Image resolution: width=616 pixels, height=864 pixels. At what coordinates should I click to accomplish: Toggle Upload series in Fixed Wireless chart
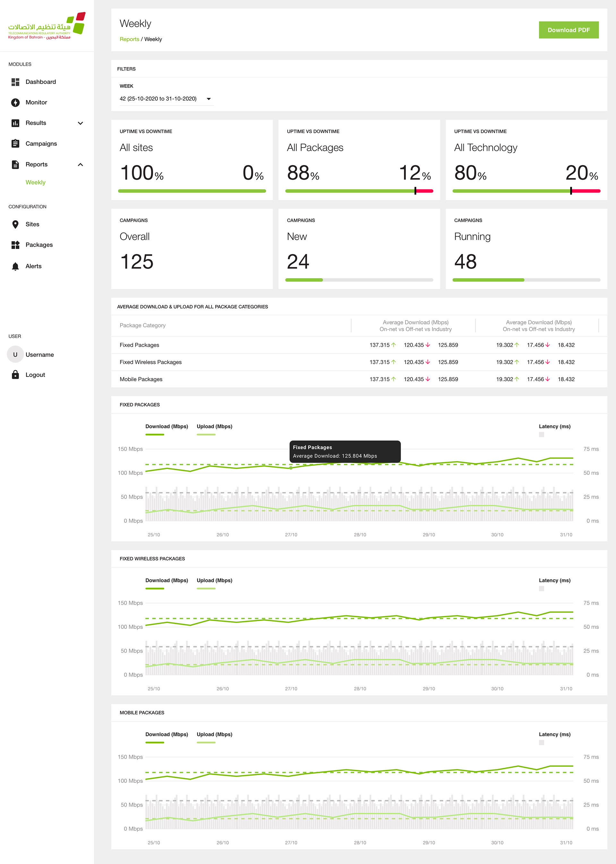point(214,580)
